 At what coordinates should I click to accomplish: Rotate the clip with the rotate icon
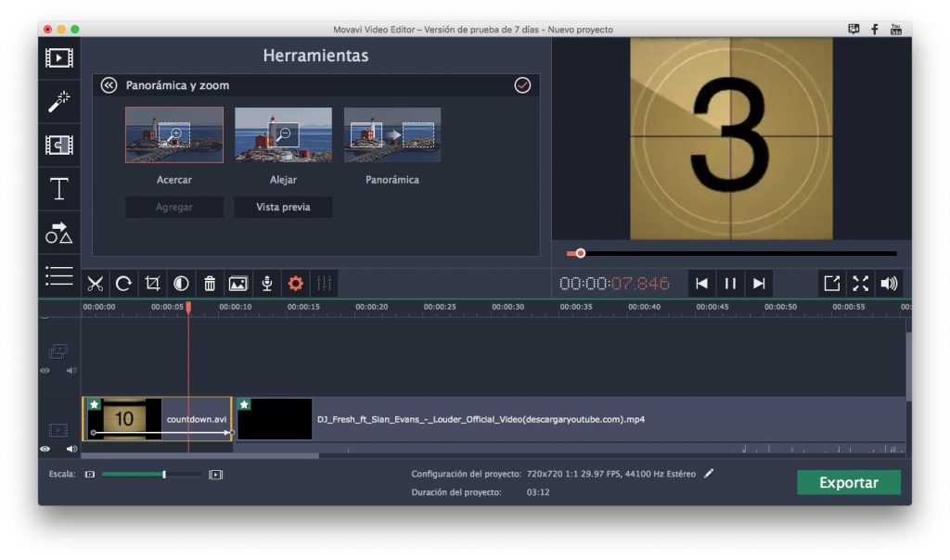tap(123, 284)
